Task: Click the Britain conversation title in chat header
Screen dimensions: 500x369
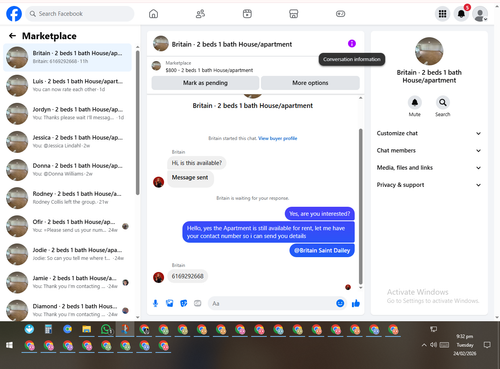Action: [x=232, y=44]
